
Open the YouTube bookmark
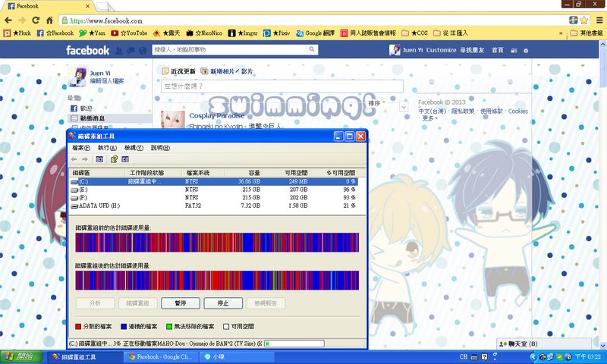(129, 33)
